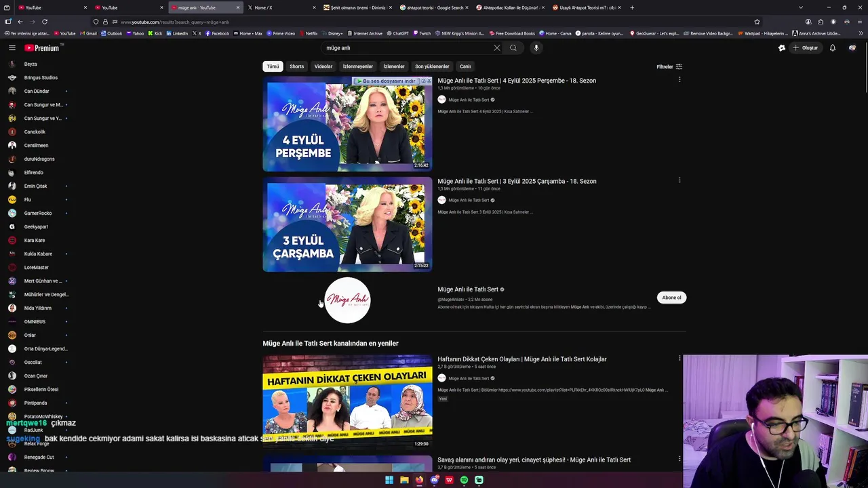The width and height of the screenshot is (868, 488).
Task: Open options for Haftanın Dikkat Çeken video
Action: 679,358
